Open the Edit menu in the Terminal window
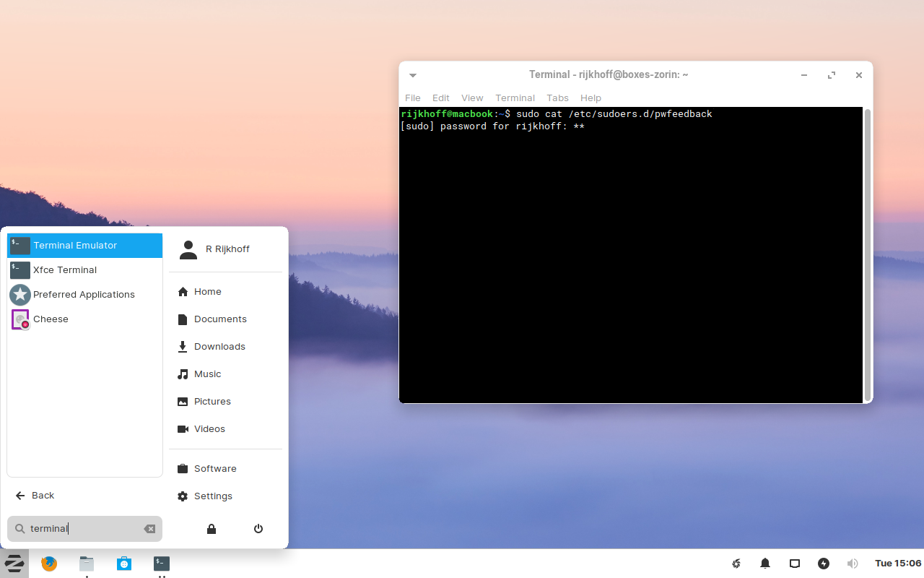The width and height of the screenshot is (924, 578). click(x=441, y=98)
